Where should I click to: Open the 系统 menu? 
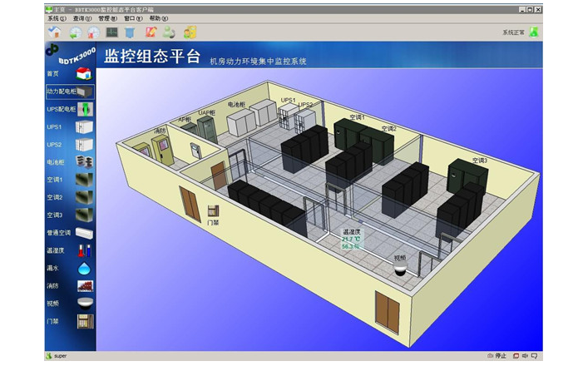(x=56, y=17)
